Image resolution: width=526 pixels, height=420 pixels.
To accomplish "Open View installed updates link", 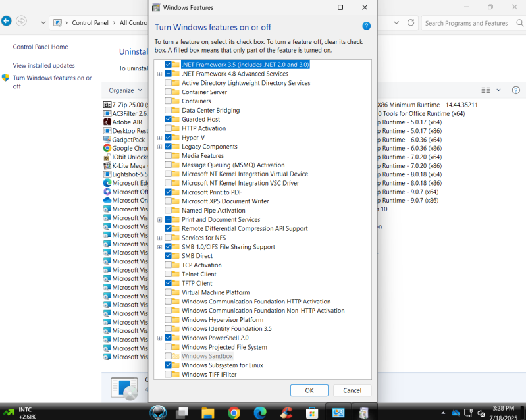I will 43,65.
